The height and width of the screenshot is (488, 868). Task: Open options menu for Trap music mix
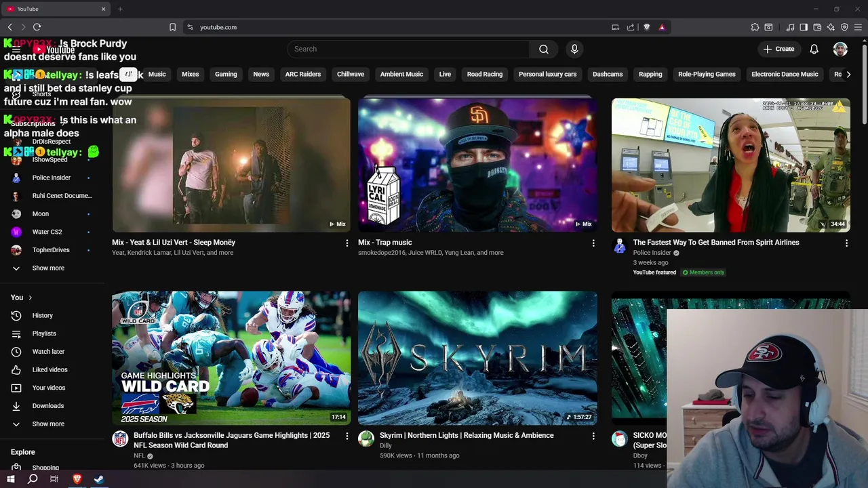click(593, 243)
